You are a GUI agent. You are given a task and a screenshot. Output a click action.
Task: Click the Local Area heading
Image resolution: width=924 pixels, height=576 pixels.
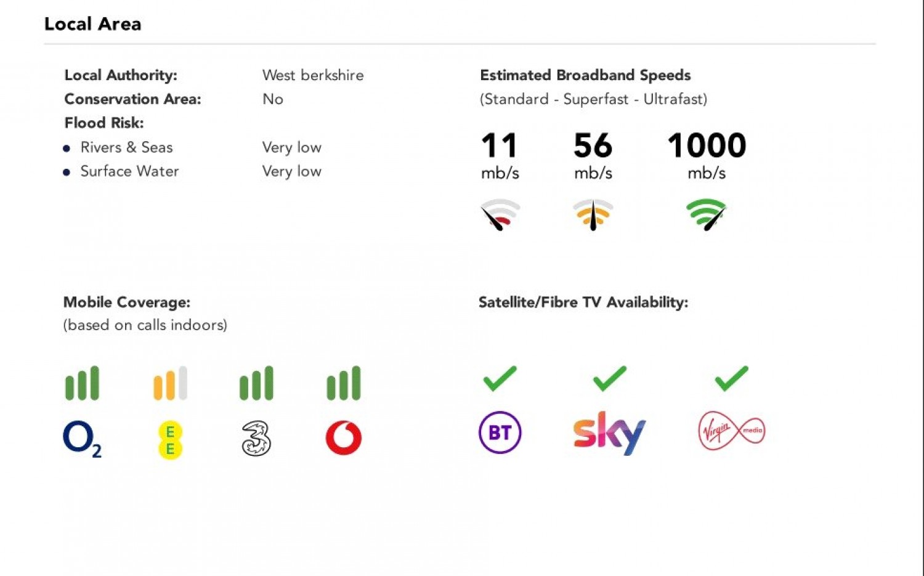click(92, 24)
